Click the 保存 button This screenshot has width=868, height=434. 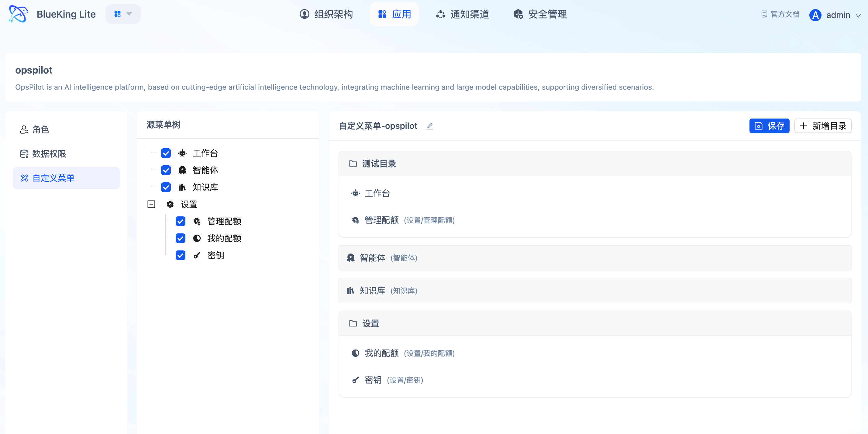pyautogui.click(x=769, y=126)
